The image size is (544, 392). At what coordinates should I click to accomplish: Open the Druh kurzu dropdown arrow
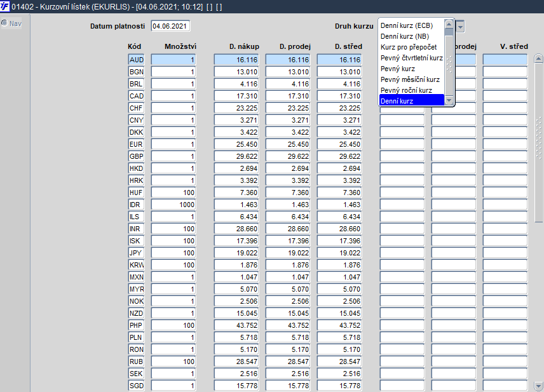click(x=460, y=26)
